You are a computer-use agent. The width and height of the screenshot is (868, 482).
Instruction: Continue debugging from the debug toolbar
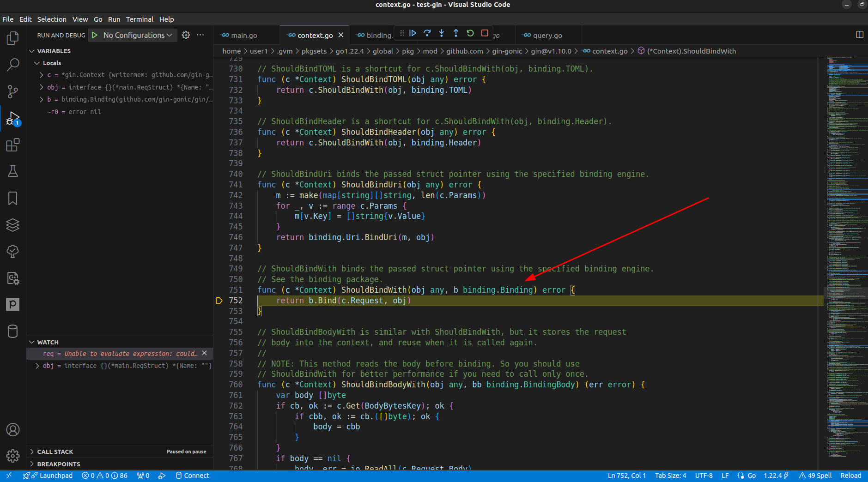point(413,33)
